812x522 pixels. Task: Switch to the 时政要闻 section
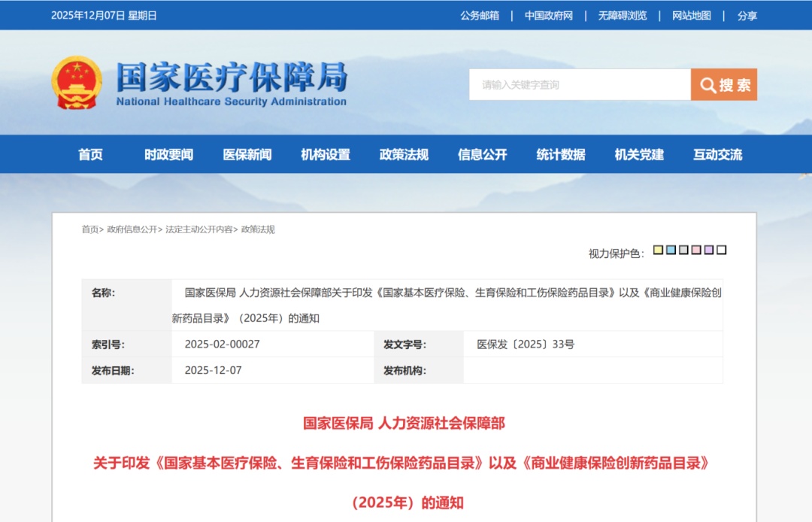point(169,154)
